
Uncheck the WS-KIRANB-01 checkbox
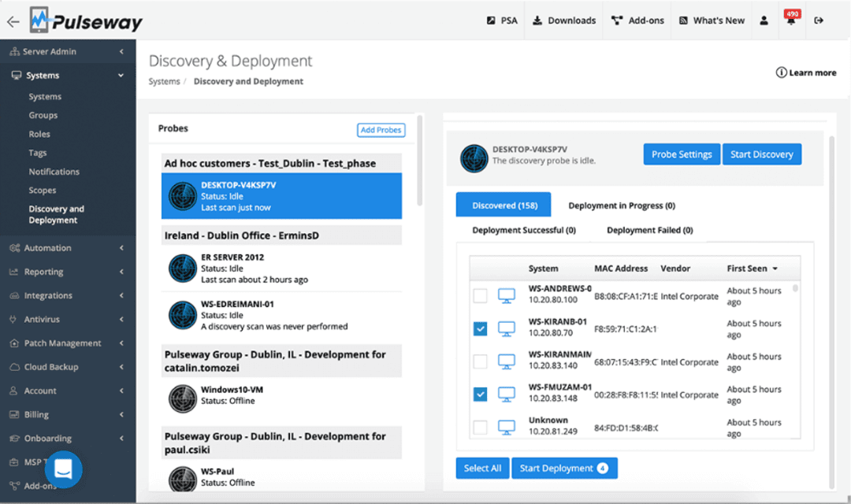click(480, 328)
